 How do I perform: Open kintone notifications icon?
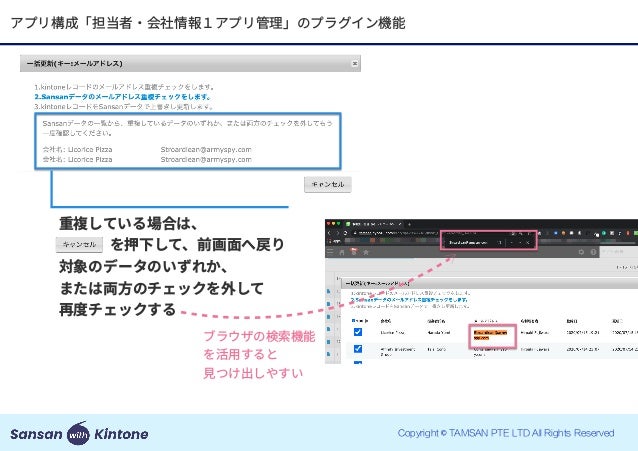(x=354, y=251)
